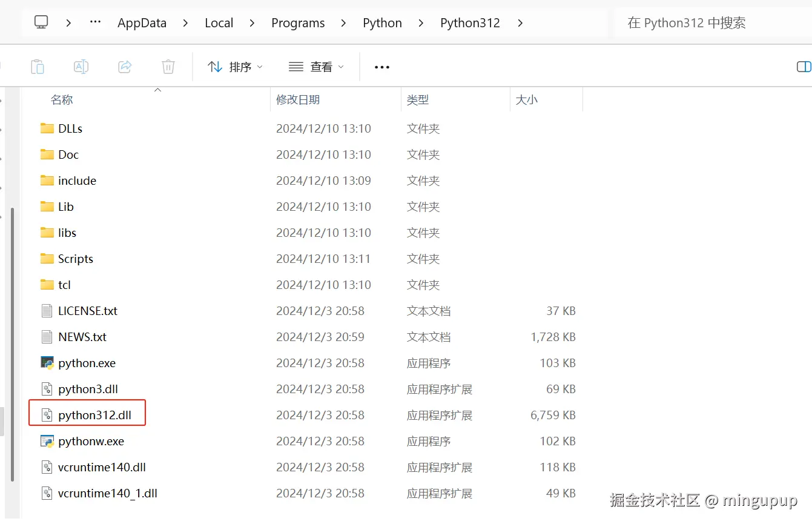Click the tcl folder icon
The width and height of the screenshot is (812, 524).
(x=47, y=285)
